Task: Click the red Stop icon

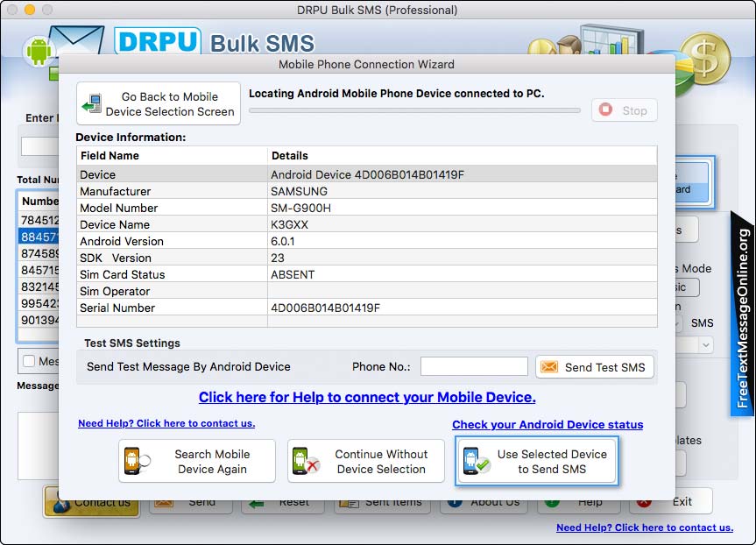Action: tap(605, 110)
